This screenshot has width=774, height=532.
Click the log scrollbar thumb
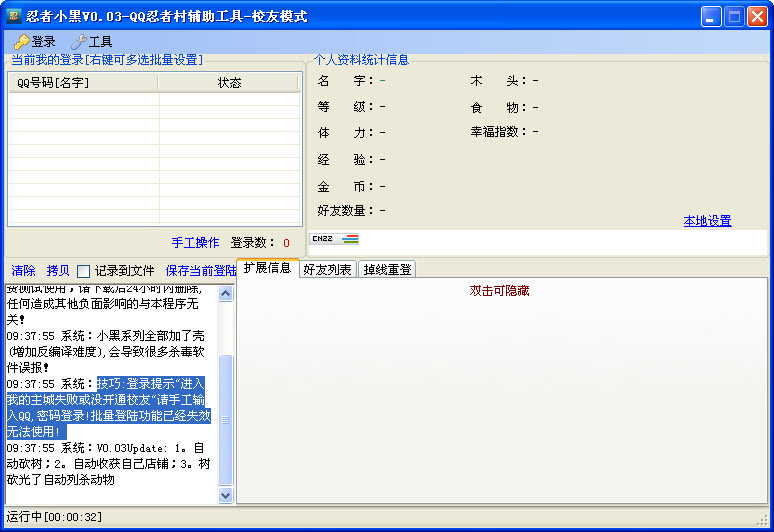coord(226,420)
